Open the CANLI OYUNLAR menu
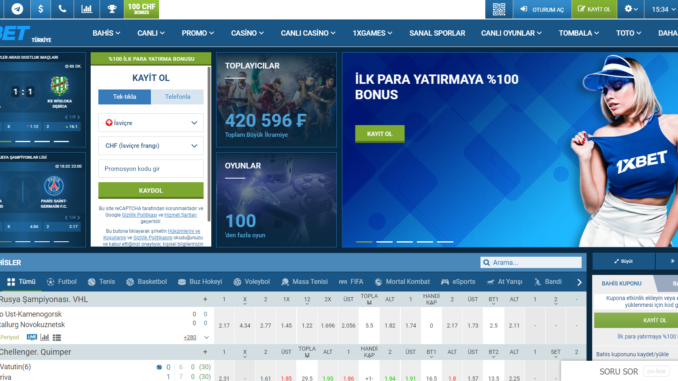This screenshot has width=678, height=381. click(511, 33)
